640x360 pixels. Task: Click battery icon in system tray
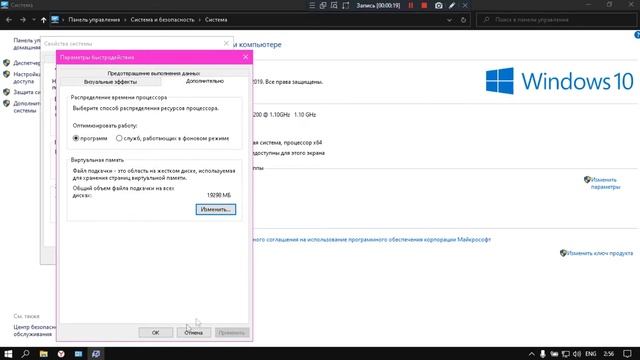coord(554,354)
